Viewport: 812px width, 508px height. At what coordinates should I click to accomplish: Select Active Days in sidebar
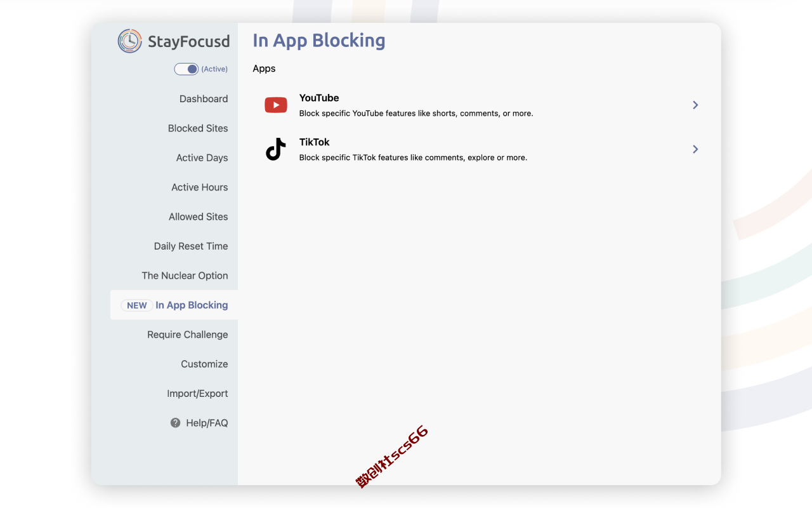(x=202, y=158)
